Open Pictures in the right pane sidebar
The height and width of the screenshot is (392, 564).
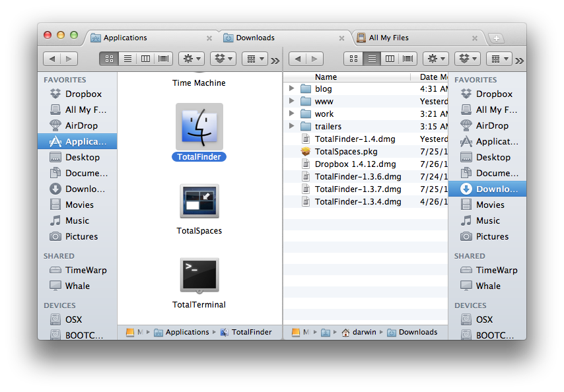click(x=487, y=236)
